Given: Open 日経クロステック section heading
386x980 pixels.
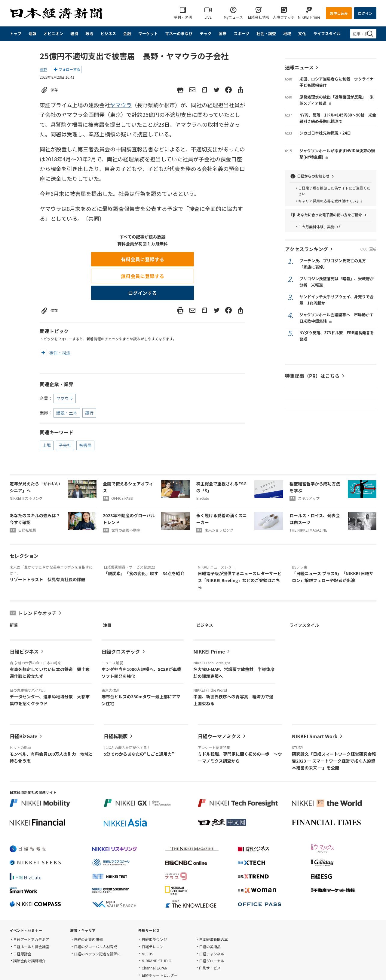Looking at the screenshot, I should pos(123,652).
